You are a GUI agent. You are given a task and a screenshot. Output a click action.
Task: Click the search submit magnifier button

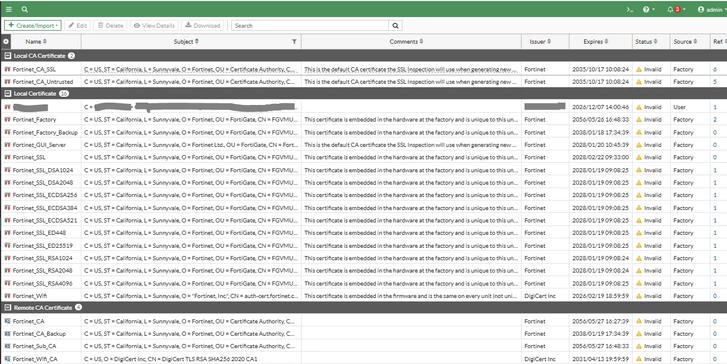click(x=395, y=26)
